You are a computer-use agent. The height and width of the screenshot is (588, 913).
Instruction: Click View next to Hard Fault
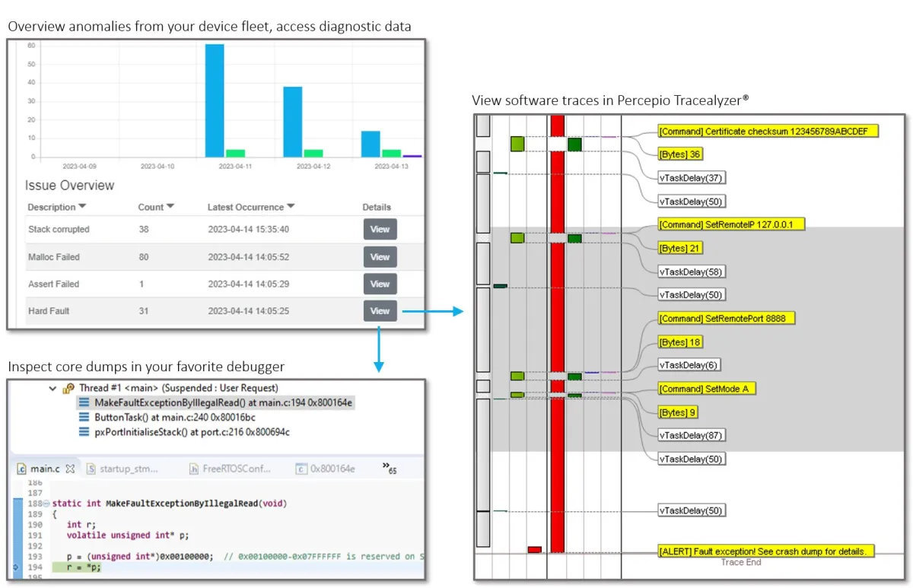pyautogui.click(x=380, y=310)
